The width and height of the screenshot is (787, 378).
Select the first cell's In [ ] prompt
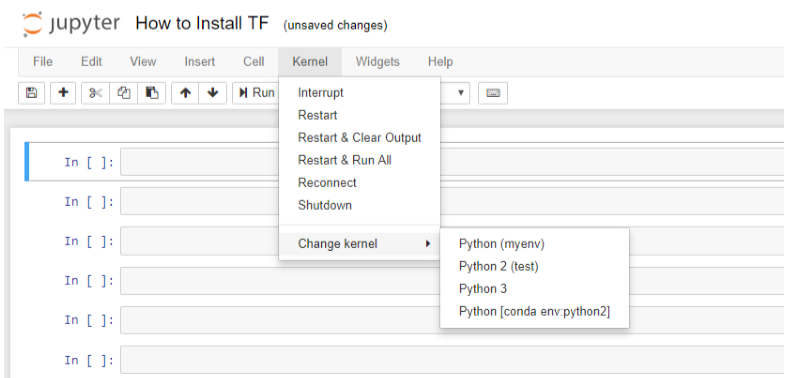[89, 163]
